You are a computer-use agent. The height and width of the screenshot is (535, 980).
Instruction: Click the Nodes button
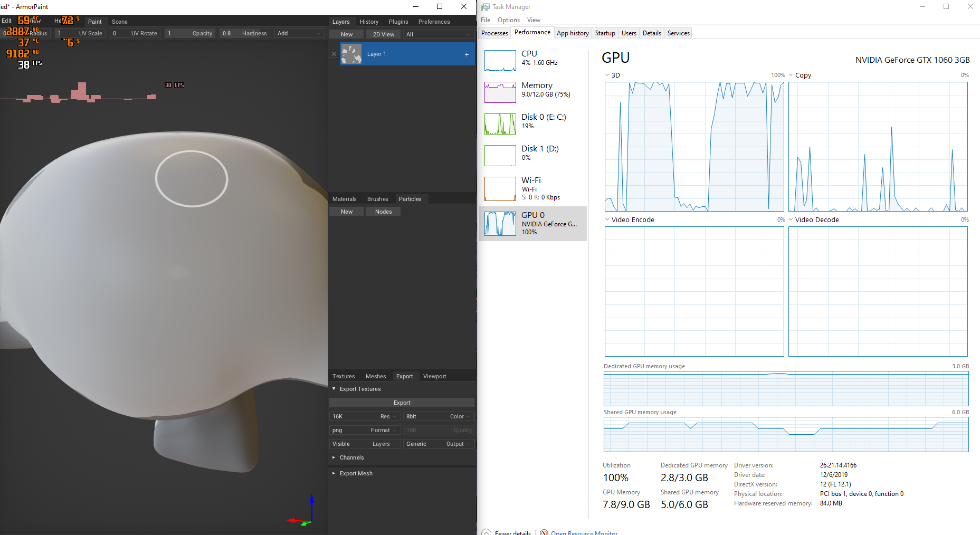tap(384, 212)
